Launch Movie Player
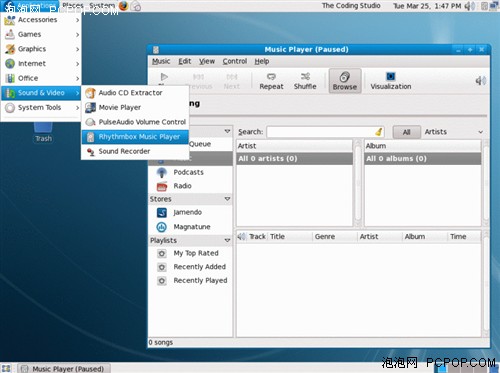 click(x=135, y=107)
